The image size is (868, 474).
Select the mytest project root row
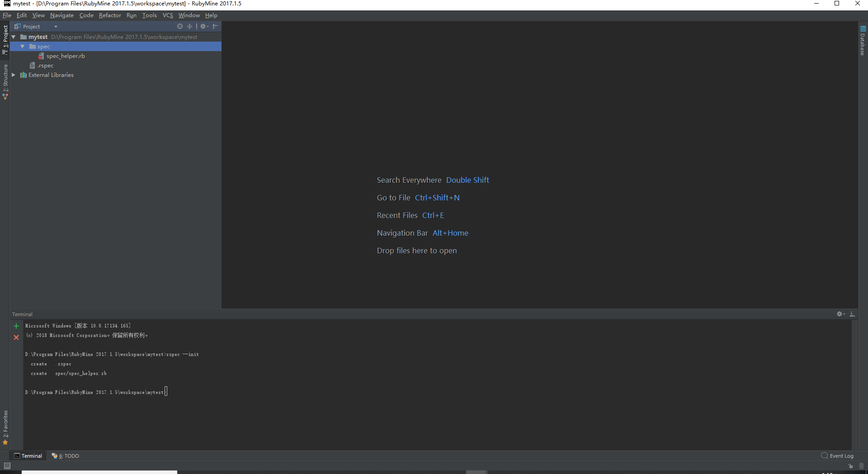[116, 37]
